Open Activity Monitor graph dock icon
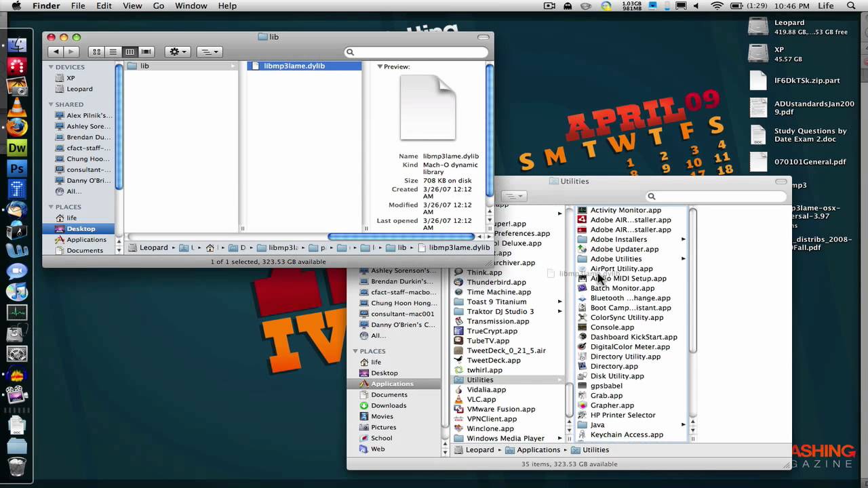Image resolution: width=868 pixels, height=488 pixels. 16,312
